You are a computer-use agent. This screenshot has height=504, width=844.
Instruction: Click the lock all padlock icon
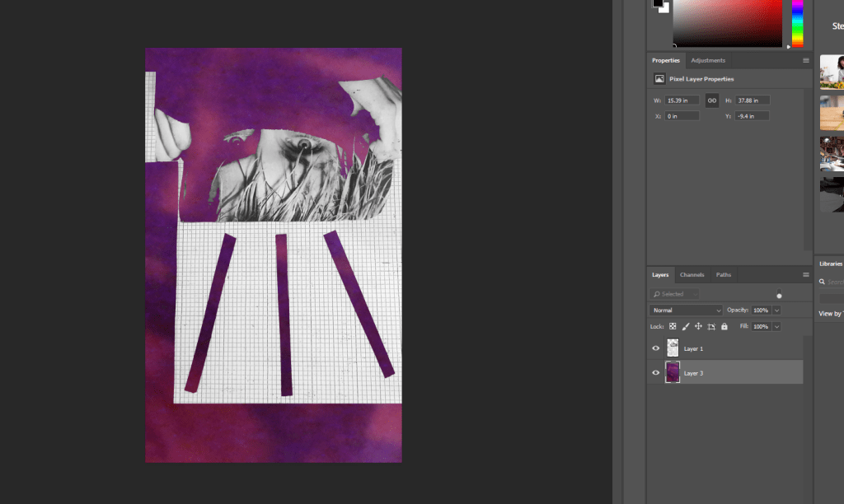point(724,327)
